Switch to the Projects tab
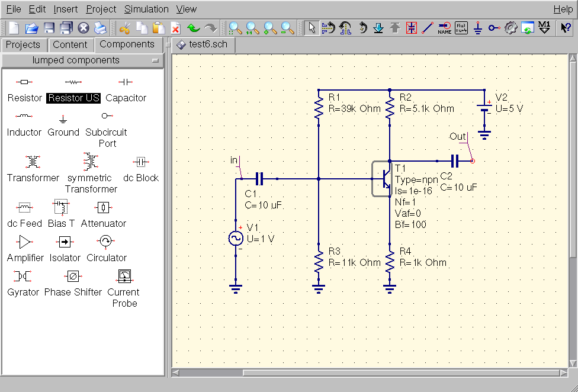Screen dimensions: 578x392 coord(23,44)
